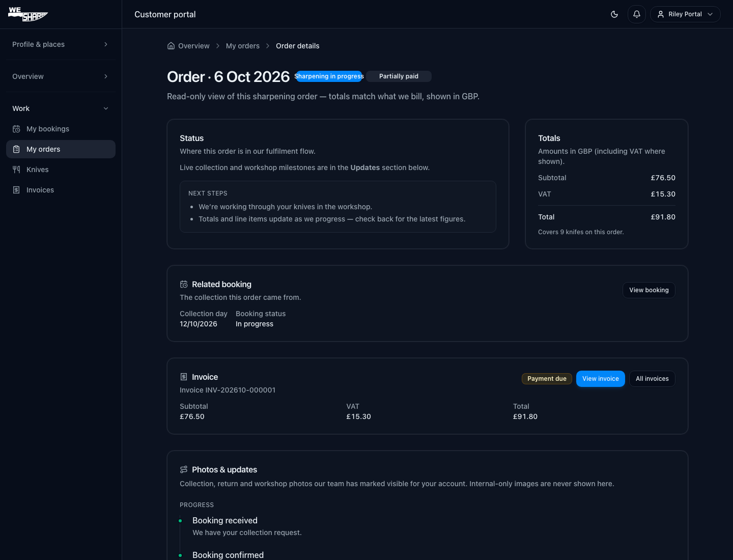The height and width of the screenshot is (560, 733).
Task: Click Totals card VAT £15.30 value
Action: (x=663, y=194)
